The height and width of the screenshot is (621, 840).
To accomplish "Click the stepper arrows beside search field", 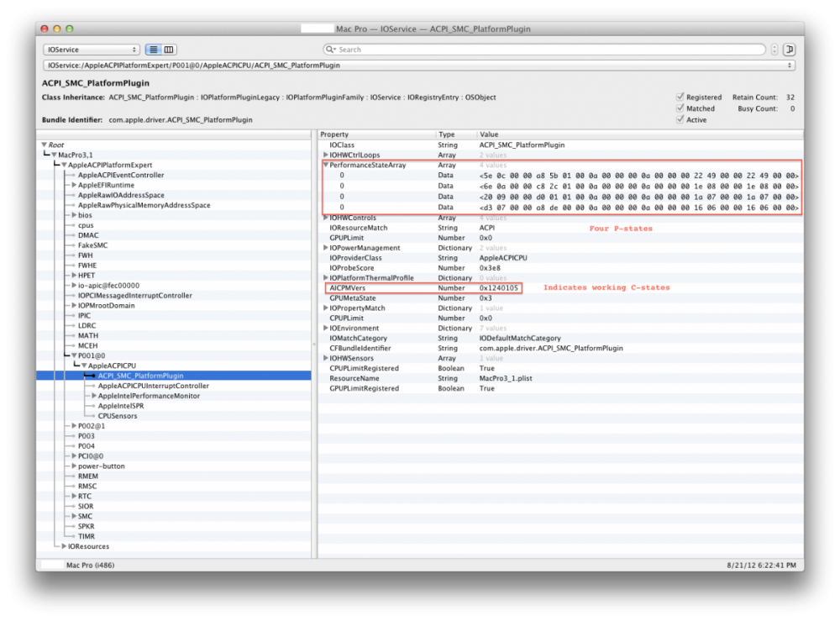I will coord(774,50).
